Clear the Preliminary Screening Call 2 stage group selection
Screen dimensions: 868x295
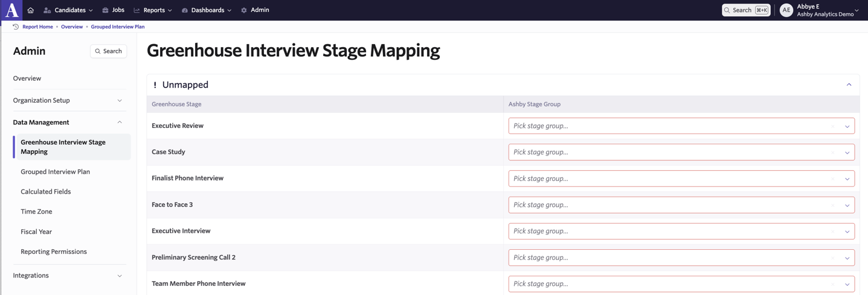point(833,258)
